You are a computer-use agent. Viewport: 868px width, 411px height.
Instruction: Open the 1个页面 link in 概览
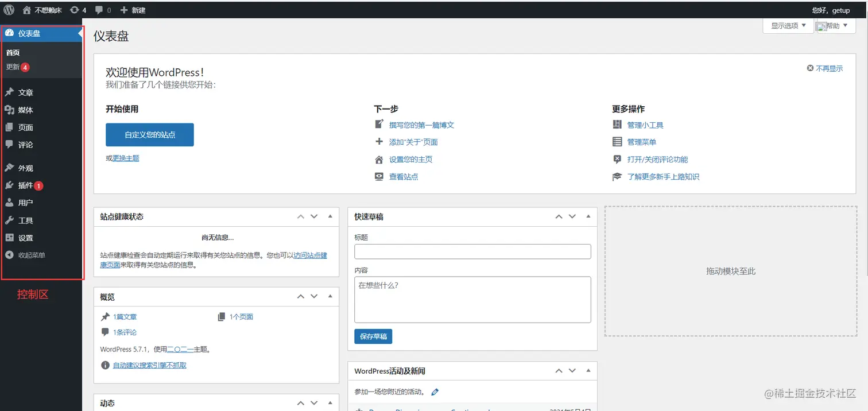[241, 317]
